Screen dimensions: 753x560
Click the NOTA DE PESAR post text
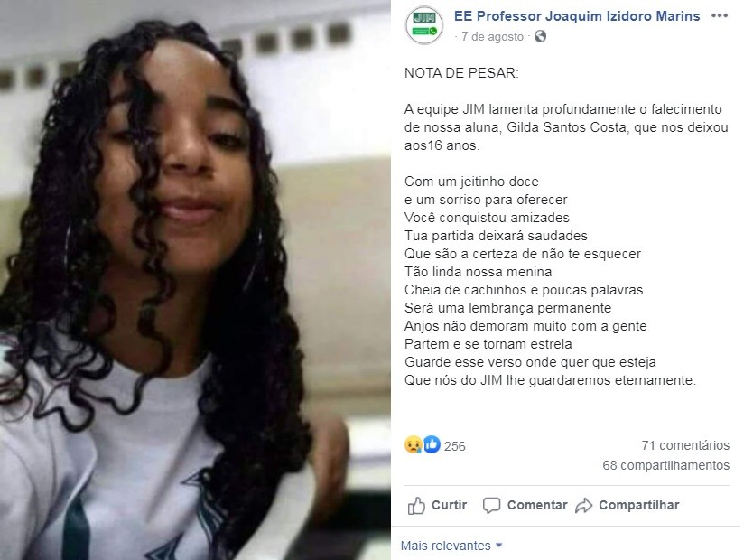pos(461,73)
